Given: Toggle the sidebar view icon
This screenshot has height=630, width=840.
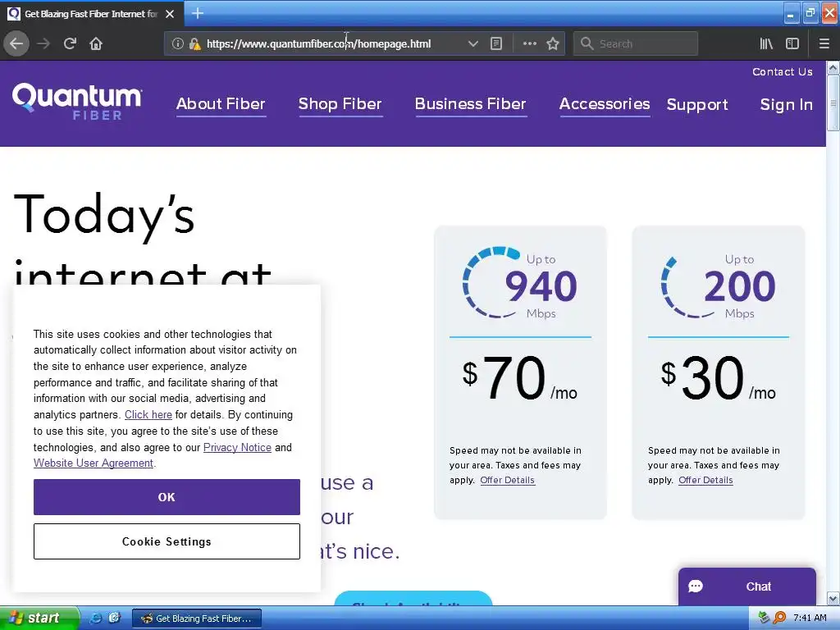Looking at the screenshot, I should coord(792,43).
